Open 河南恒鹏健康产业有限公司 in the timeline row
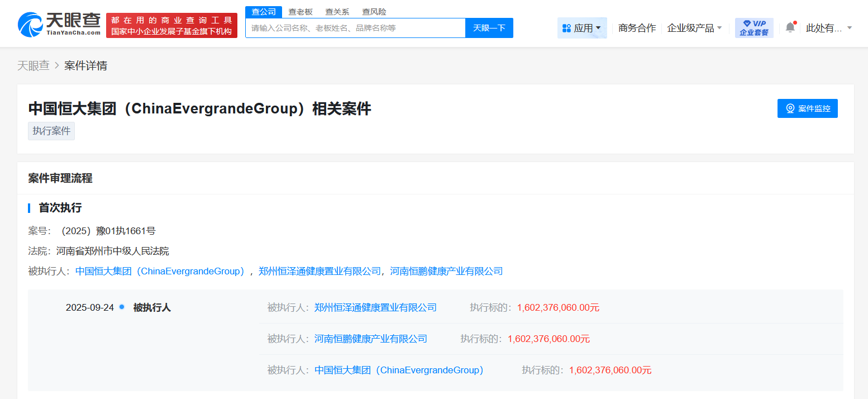Screen dimensions: 868x399 371,339
